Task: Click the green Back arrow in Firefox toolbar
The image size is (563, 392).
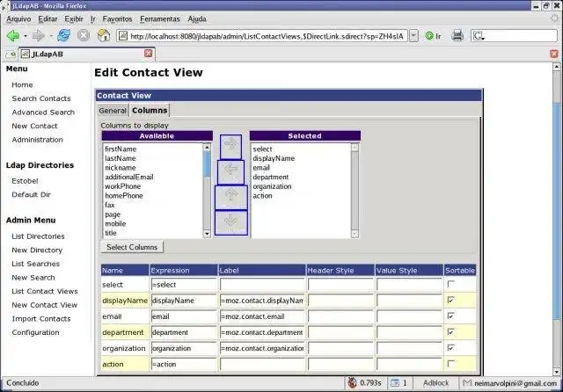Action: 13,35
